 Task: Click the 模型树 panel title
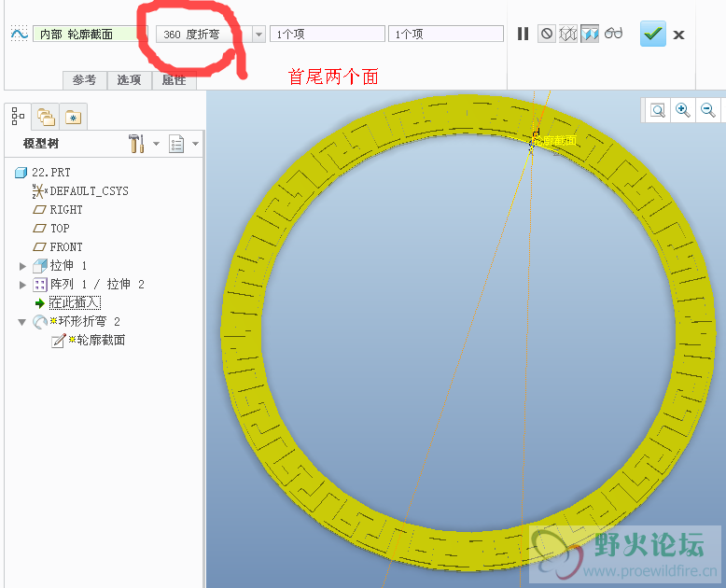click(41, 144)
